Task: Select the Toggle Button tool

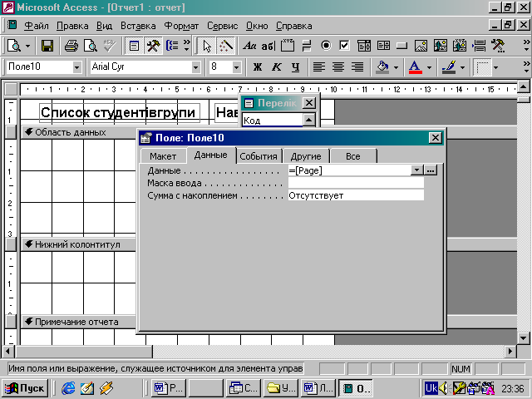Action: 307,46
